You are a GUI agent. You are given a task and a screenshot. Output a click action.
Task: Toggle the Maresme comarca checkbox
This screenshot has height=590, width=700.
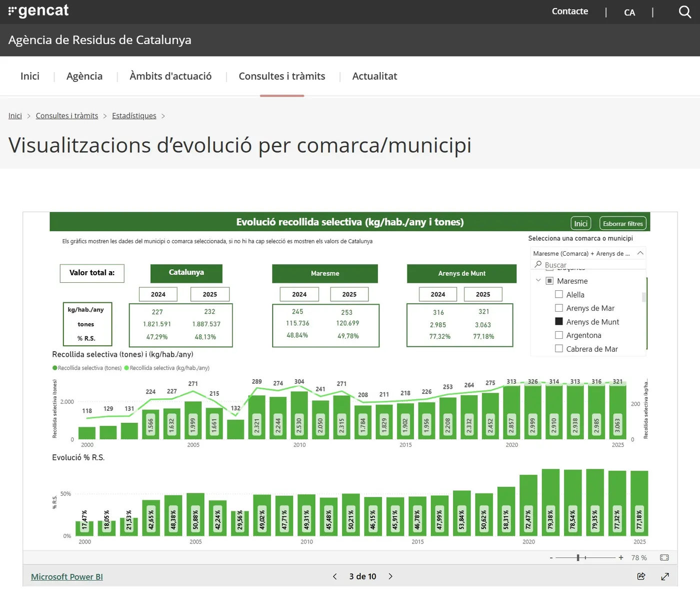549,281
